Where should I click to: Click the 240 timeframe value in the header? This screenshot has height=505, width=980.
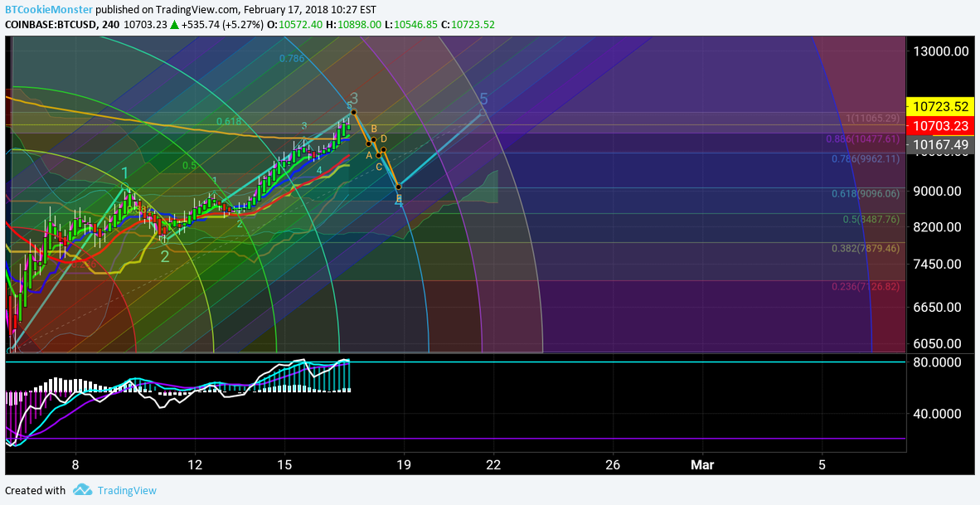pyautogui.click(x=111, y=24)
